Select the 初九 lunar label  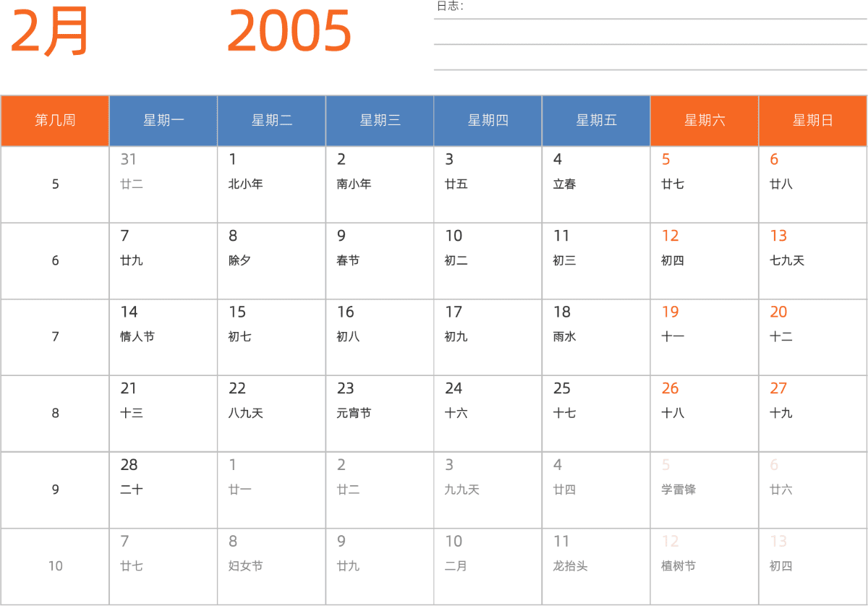(x=456, y=337)
